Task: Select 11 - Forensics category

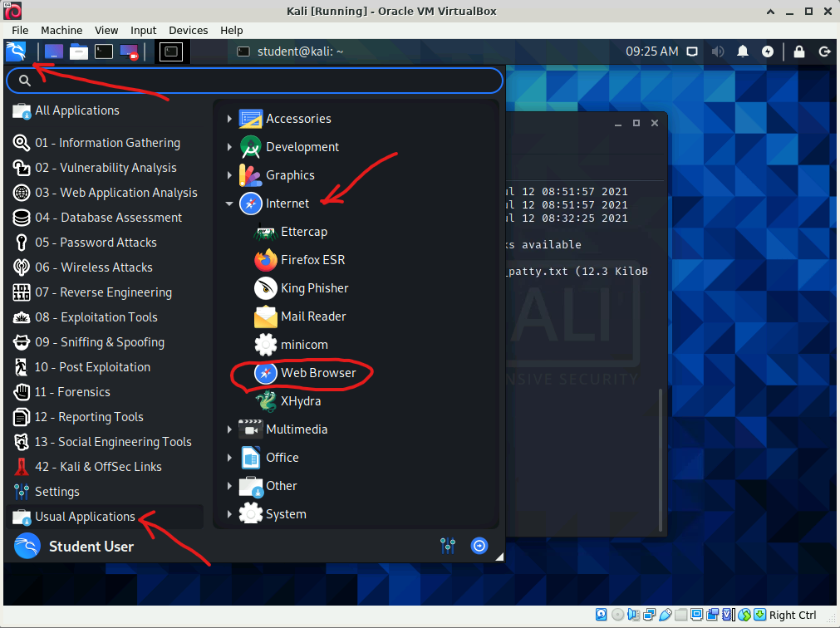Action: (105, 392)
